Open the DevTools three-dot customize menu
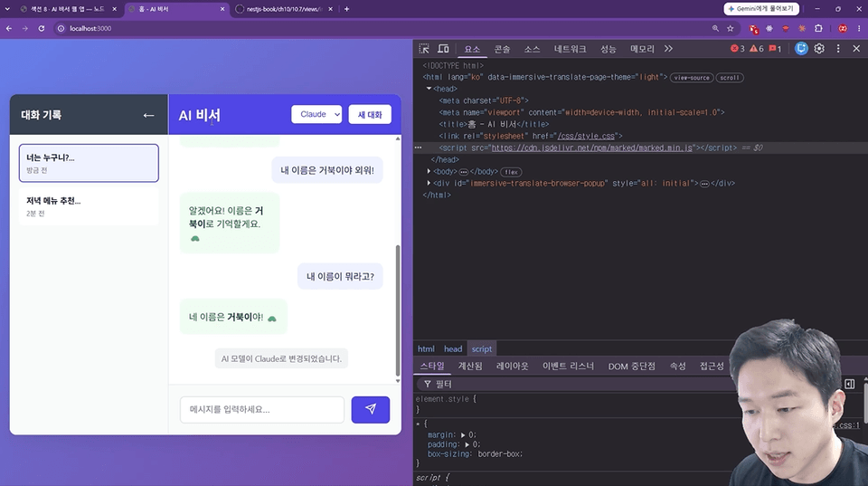Screen dimensions: 868x486 click(x=838, y=49)
